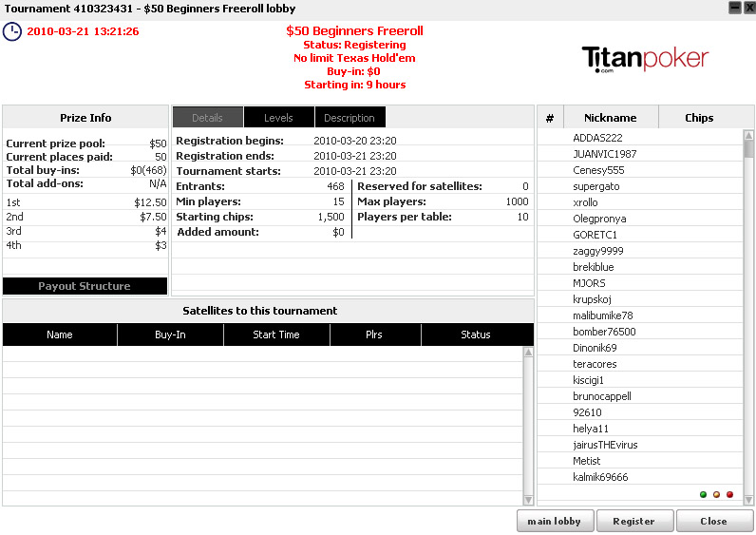
Task: Select player brekiblue
Action: pos(640,267)
